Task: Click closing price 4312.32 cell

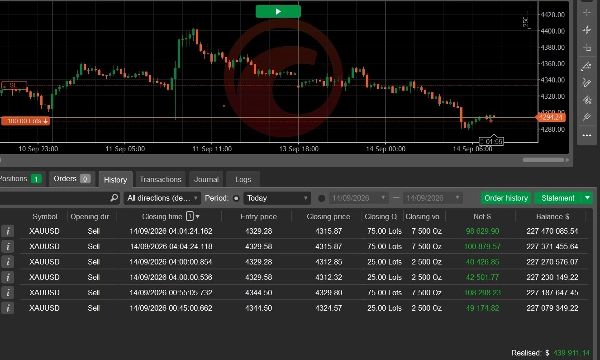Action: point(328,277)
